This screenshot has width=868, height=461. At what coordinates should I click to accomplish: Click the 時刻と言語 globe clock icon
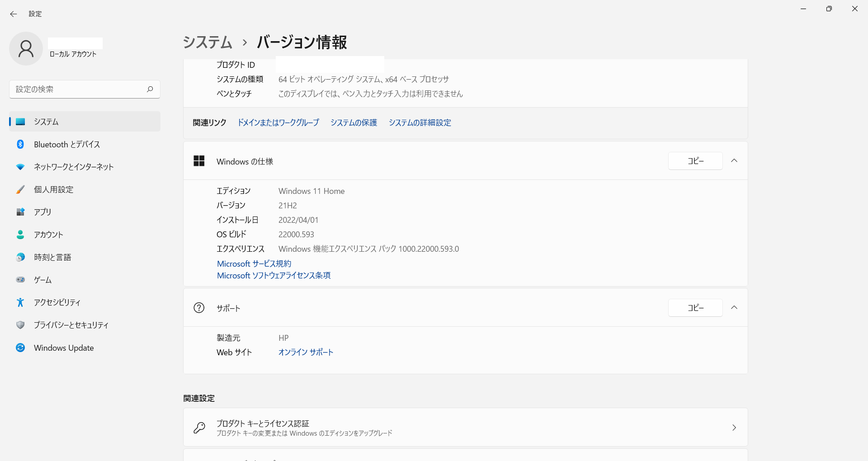click(x=20, y=257)
